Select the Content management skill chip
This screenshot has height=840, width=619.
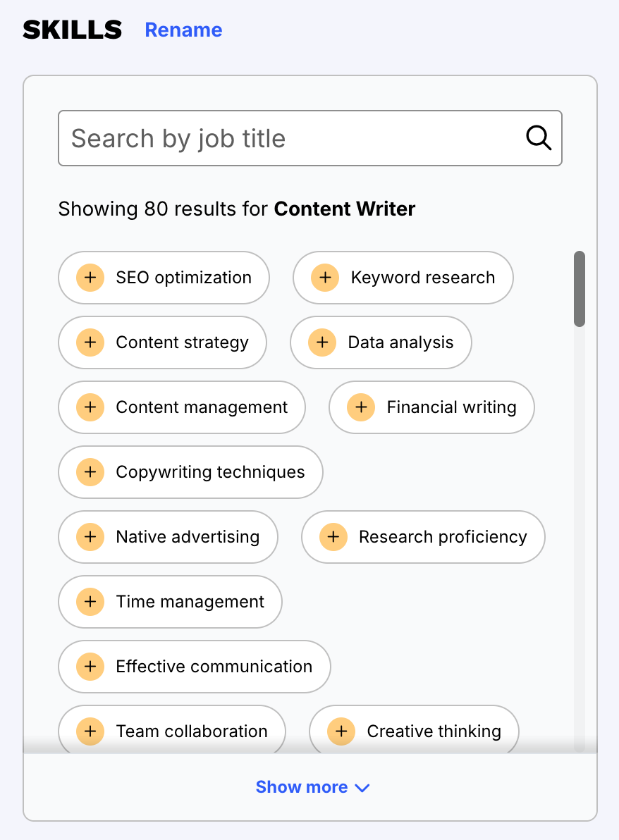pos(181,407)
